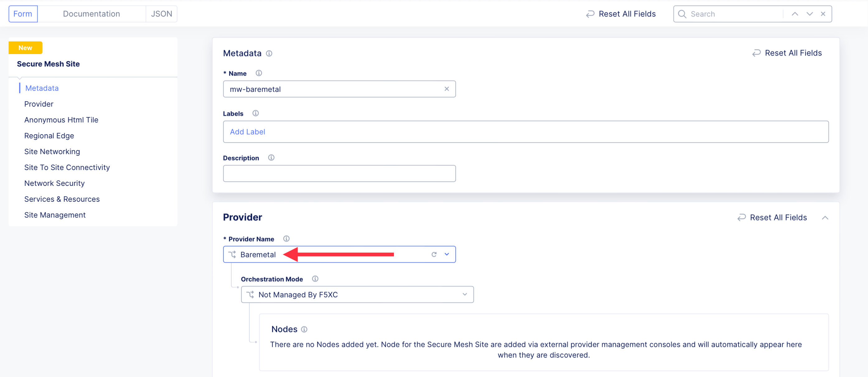Click the info icon beside Name label
Screen dimensions: 868x377
(x=258, y=73)
